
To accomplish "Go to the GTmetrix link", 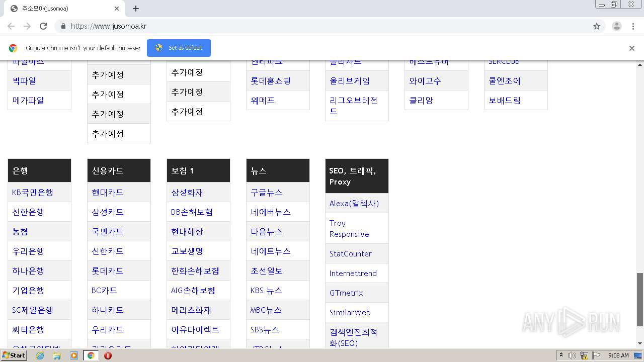I will pos(346,293).
